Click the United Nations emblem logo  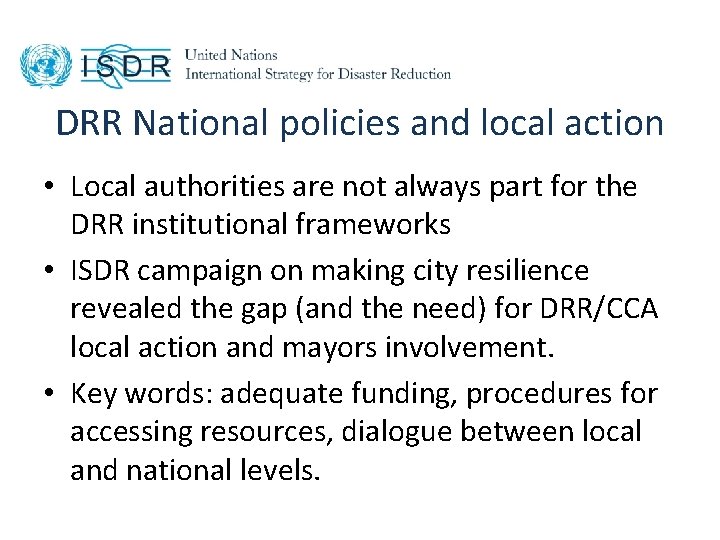(x=46, y=65)
